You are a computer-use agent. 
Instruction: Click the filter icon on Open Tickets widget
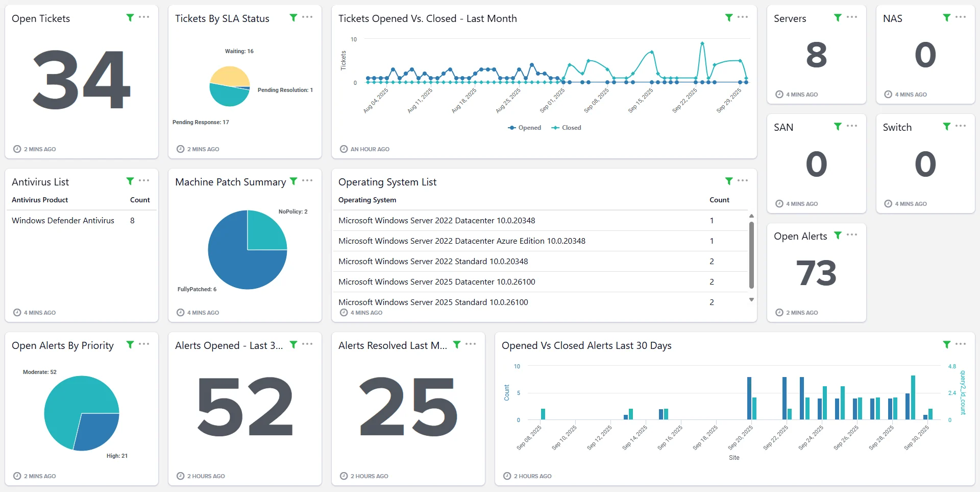pos(130,17)
